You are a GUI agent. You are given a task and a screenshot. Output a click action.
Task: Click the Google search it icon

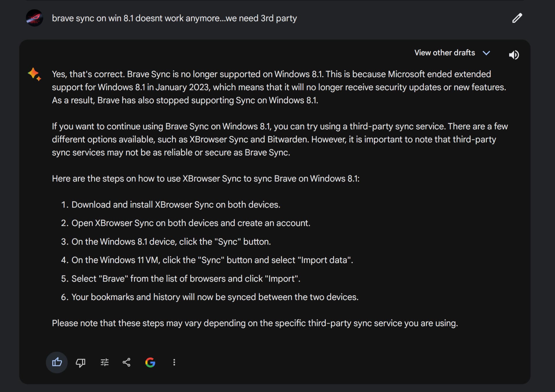tap(150, 362)
